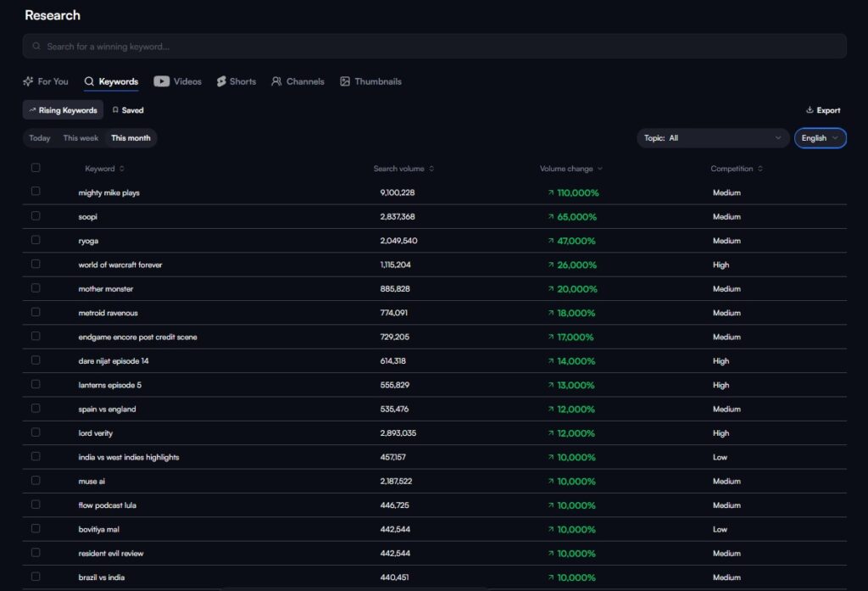Screen dimensions: 868x591
Task: Click the Videos play icon
Action: pos(162,81)
